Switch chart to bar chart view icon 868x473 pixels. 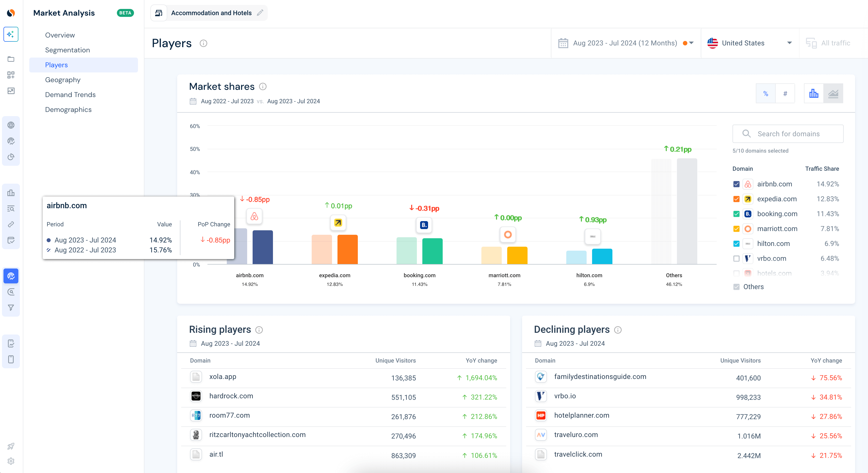click(x=813, y=93)
